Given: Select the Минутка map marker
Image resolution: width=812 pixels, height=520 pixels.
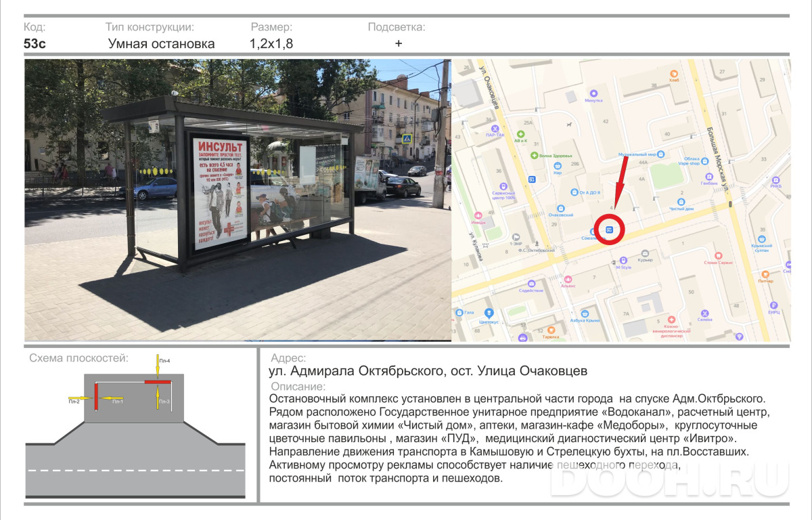Looking at the screenshot, I should coord(594,93).
